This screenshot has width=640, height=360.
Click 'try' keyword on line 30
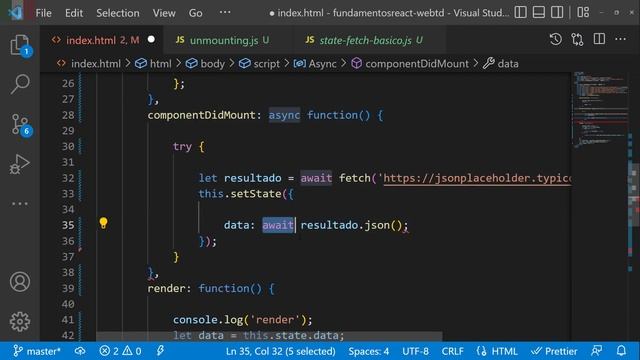pyautogui.click(x=182, y=147)
